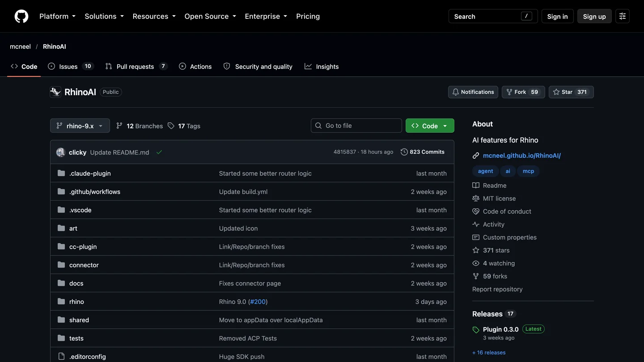This screenshot has height=362, width=644.
Task: Click the .editorconfig file icon
Action: [61, 357]
